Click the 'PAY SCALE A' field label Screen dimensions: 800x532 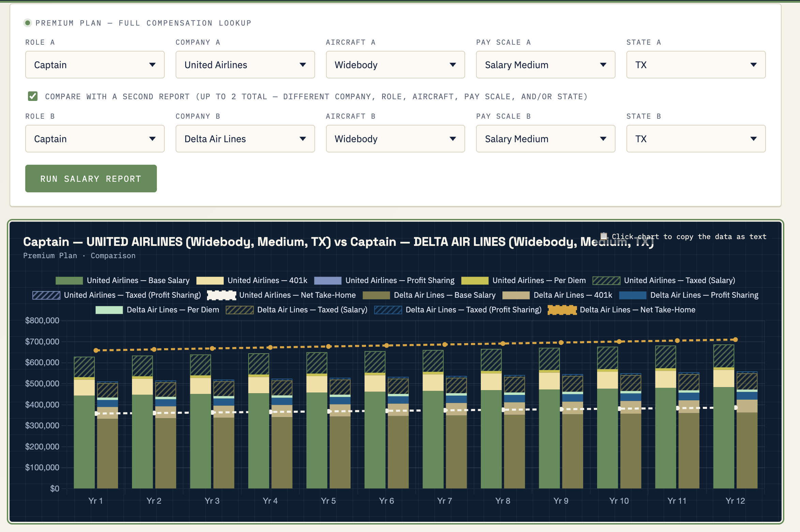click(x=503, y=42)
